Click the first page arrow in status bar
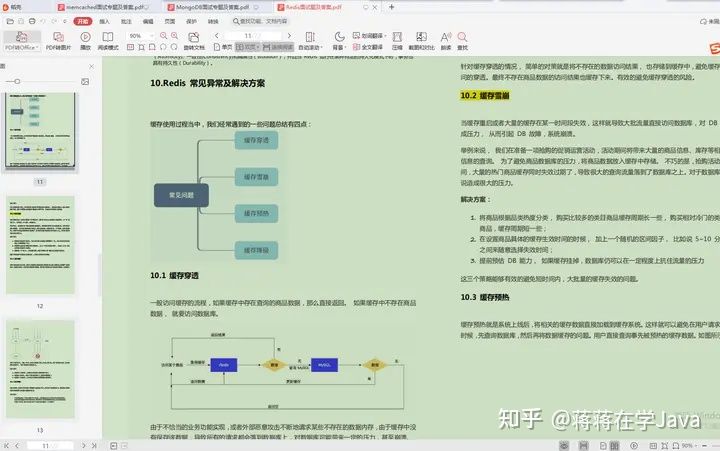720x451 pixels. coord(6,445)
